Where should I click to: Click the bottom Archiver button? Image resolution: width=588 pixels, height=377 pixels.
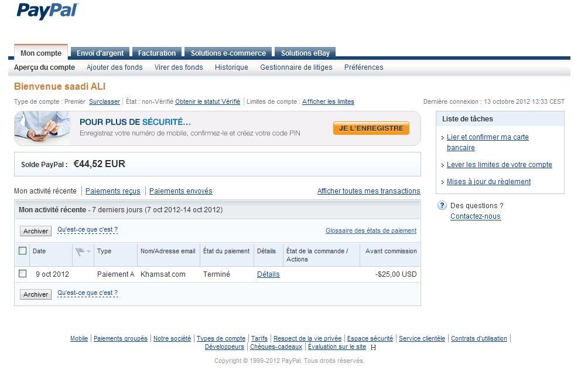(x=36, y=294)
